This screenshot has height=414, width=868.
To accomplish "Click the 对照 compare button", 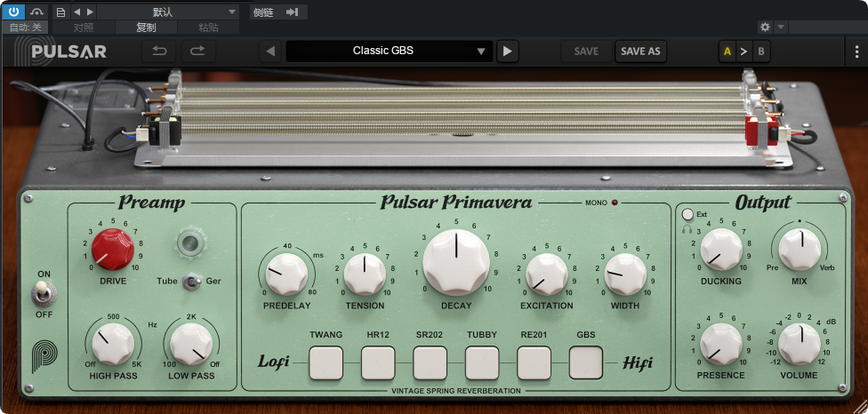I will [x=83, y=28].
